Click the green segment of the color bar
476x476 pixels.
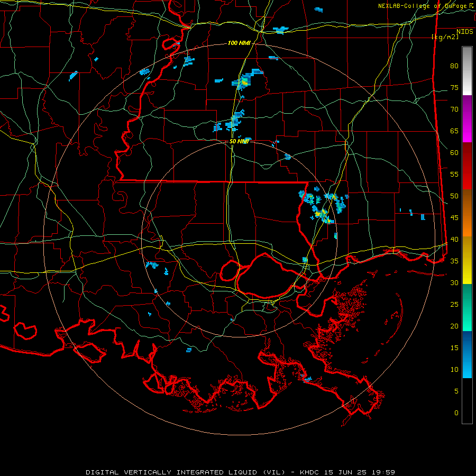click(x=467, y=307)
